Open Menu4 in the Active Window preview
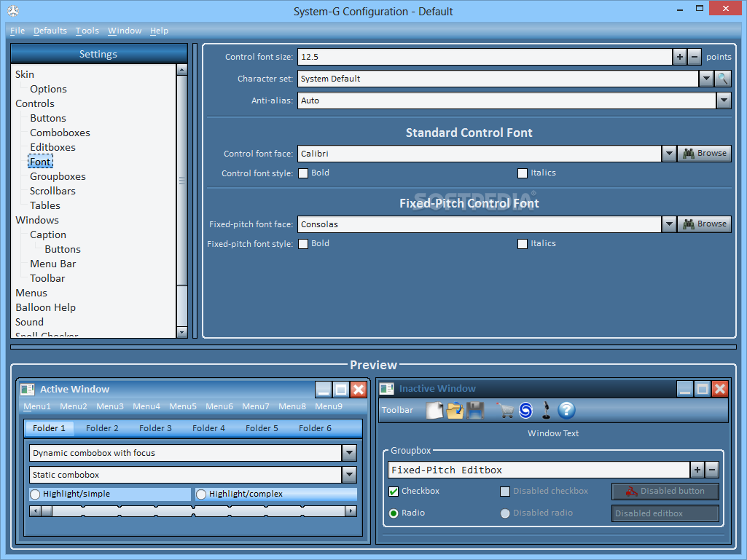 [146, 406]
